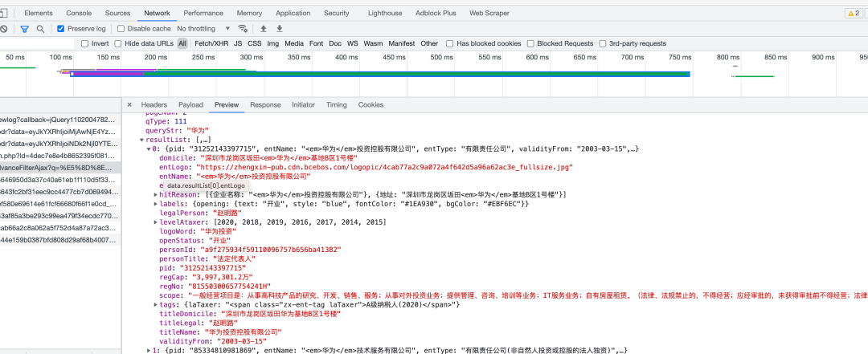Check Blocked Requests filter
The width and height of the screenshot is (868, 354).
(530, 43)
